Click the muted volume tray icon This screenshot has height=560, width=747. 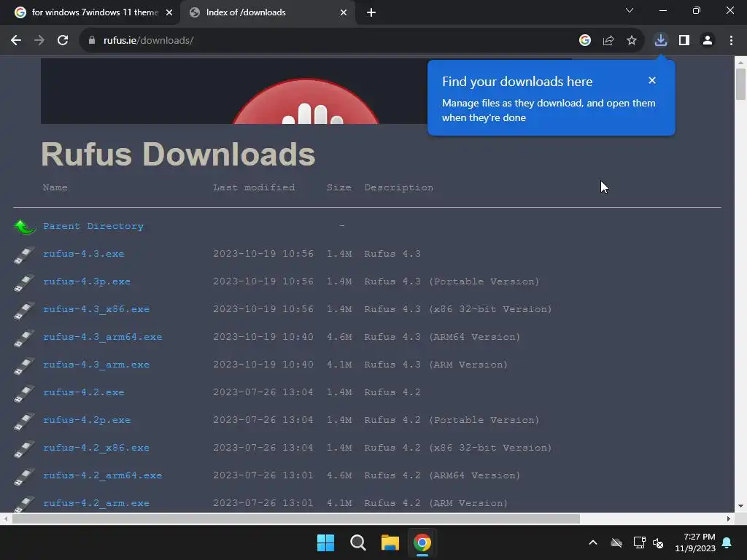(x=659, y=542)
